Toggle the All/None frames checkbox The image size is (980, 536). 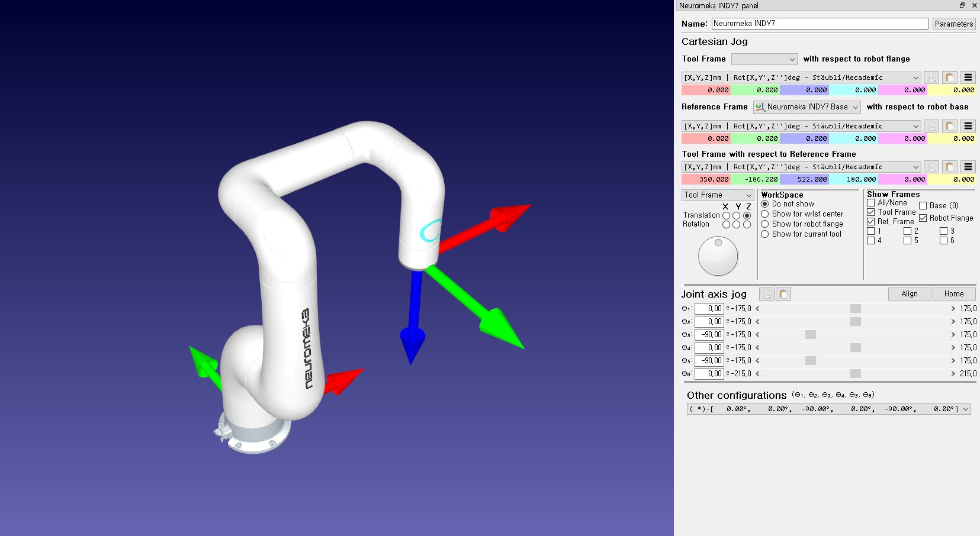pyautogui.click(x=871, y=203)
